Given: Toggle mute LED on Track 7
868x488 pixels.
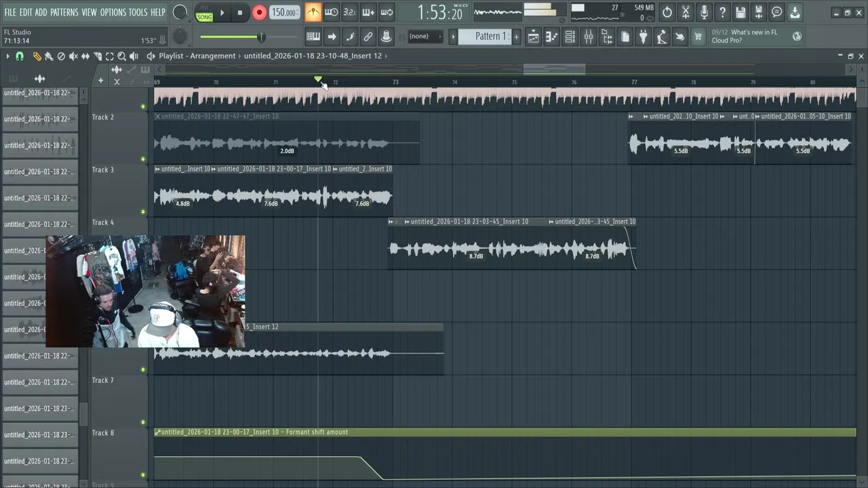Looking at the screenshot, I should click(x=143, y=422).
